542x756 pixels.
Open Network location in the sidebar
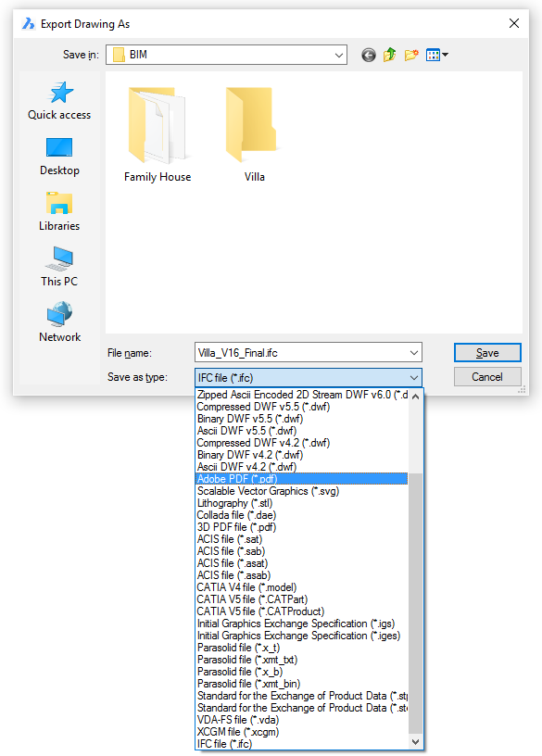pyautogui.click(x=59, y=322)
